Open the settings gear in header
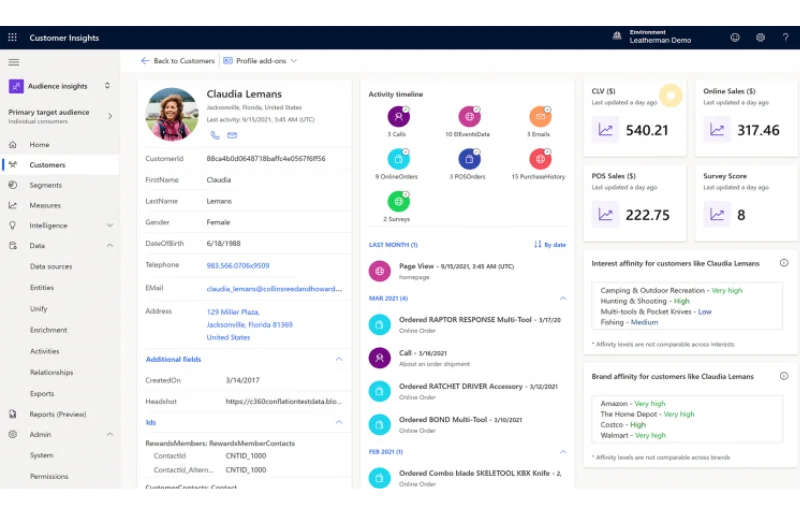Image resolution: width=800 pixels, height=515 pixels. click(760, 37)
